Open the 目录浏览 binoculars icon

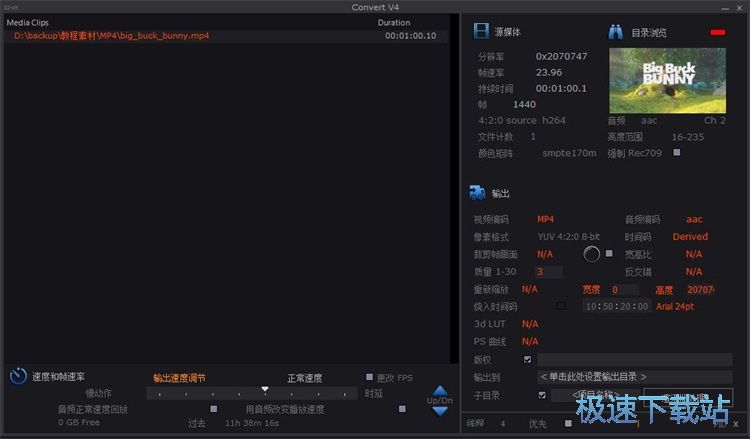[x=616, y=32]
